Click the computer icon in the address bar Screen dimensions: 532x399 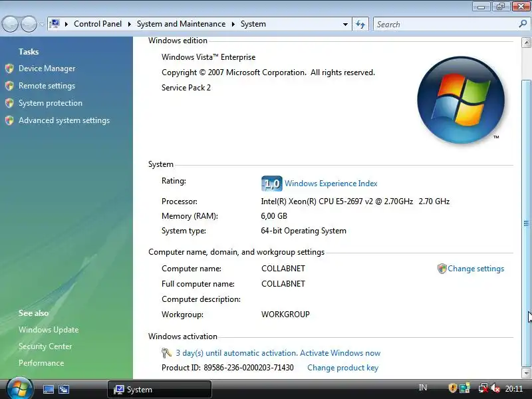pos(55,24)
